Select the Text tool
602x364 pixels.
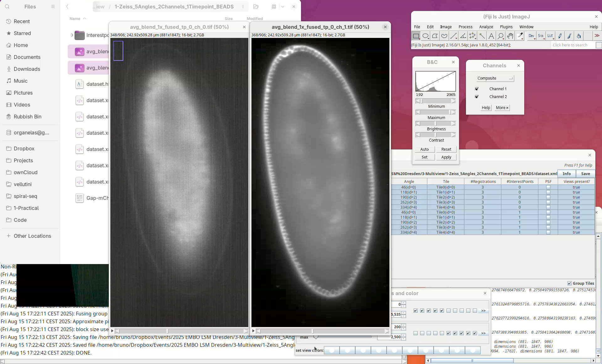(x=491, y=36)
